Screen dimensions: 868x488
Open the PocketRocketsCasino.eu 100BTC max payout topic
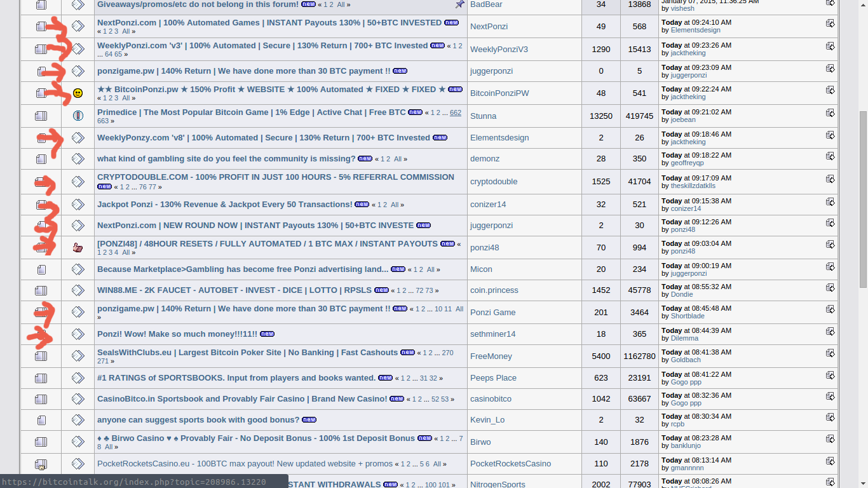pyautogui.click(x=245, y=464)
